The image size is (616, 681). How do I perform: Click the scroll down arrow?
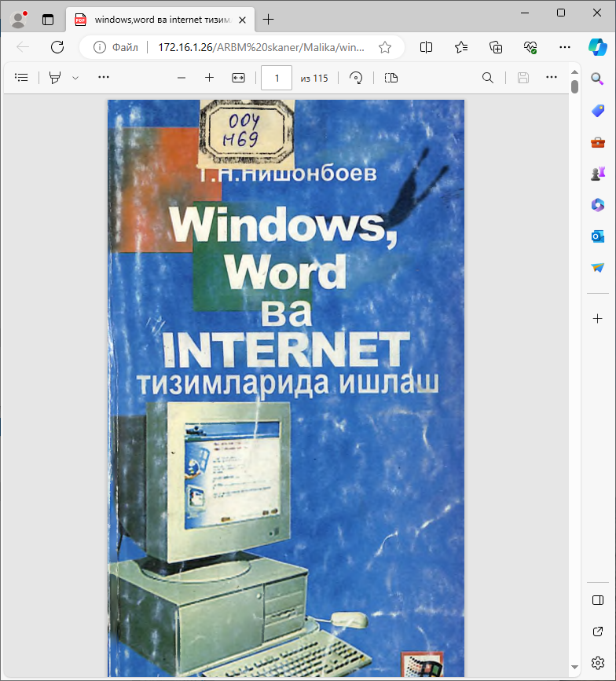point(574,667)
